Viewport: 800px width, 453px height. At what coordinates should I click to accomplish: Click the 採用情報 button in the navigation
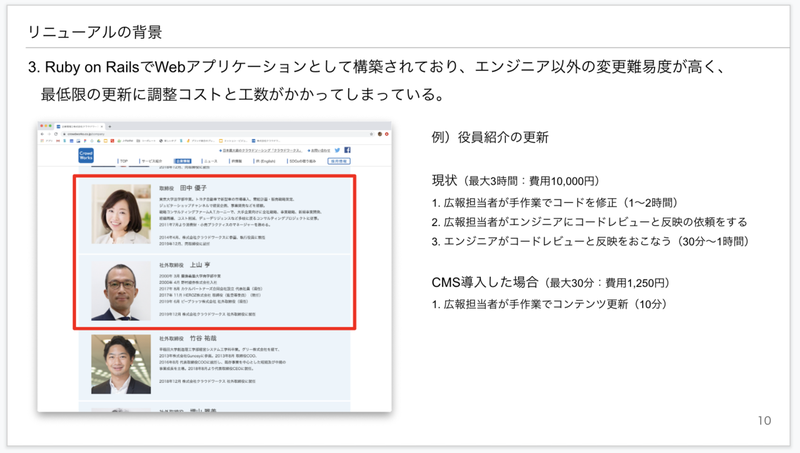click(340, 160)
